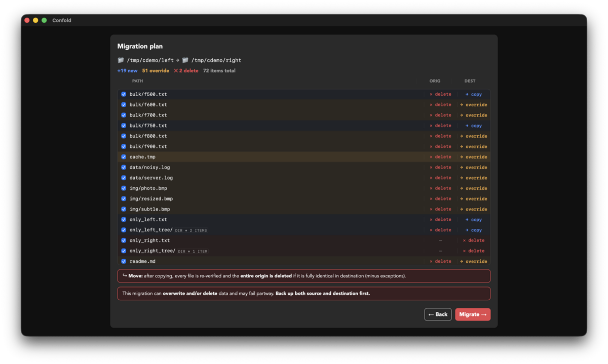
Task: Uncheck the bulk/f500.txt checkbox
Action: 124,94
